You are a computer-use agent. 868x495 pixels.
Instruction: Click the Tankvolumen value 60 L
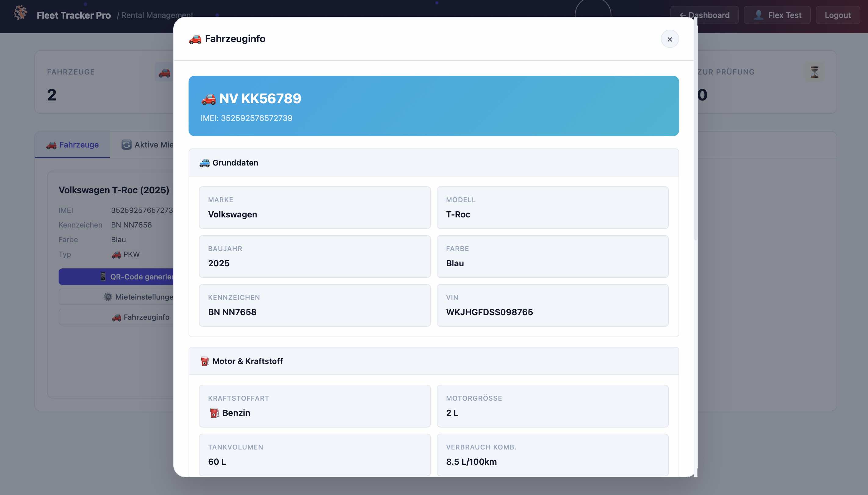(x=217, y=462)
